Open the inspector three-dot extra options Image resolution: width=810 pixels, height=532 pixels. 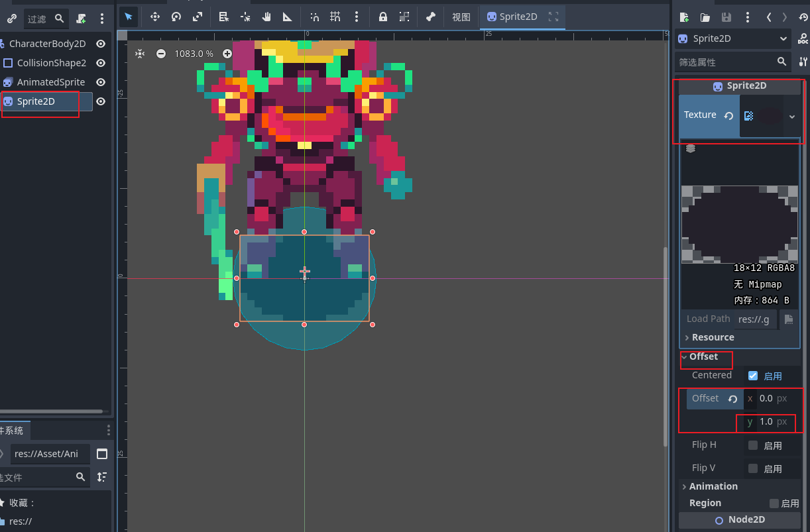pos(747,17)
